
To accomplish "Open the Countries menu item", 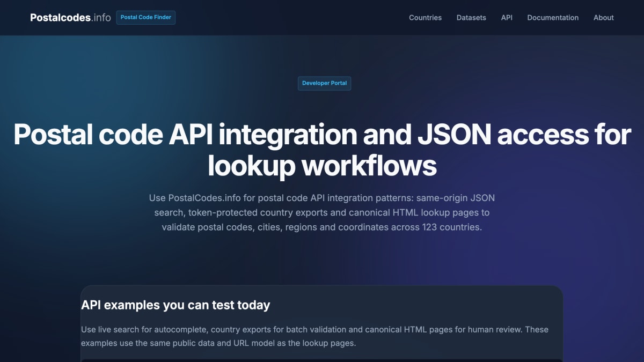I will tap(425, 18).
